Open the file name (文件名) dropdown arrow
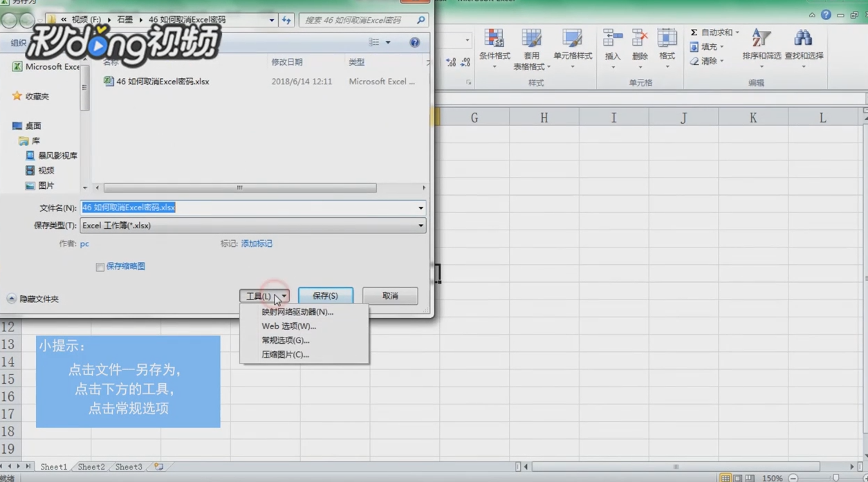 (x=420, y=207)
